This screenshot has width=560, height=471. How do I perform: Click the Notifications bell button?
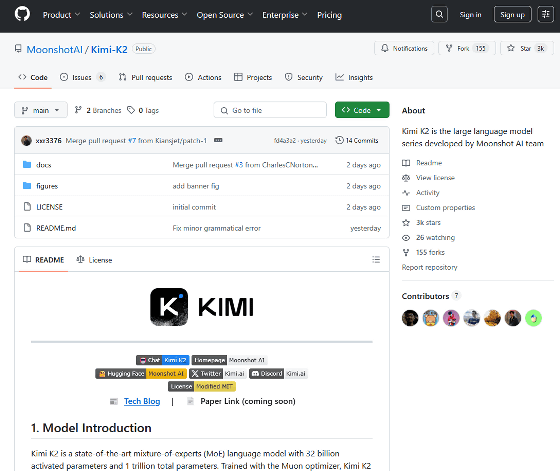(404, 48)
